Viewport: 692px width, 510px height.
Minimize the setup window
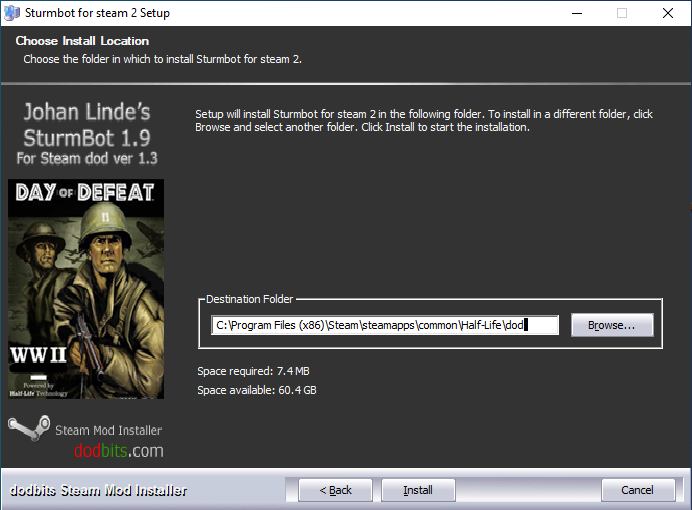pos(577,13)
